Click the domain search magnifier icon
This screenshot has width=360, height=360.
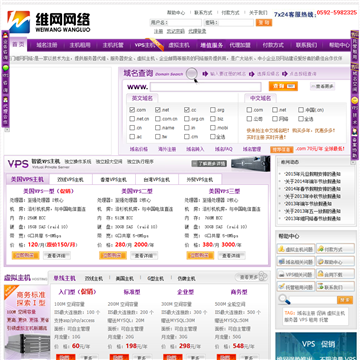[192, 74]
